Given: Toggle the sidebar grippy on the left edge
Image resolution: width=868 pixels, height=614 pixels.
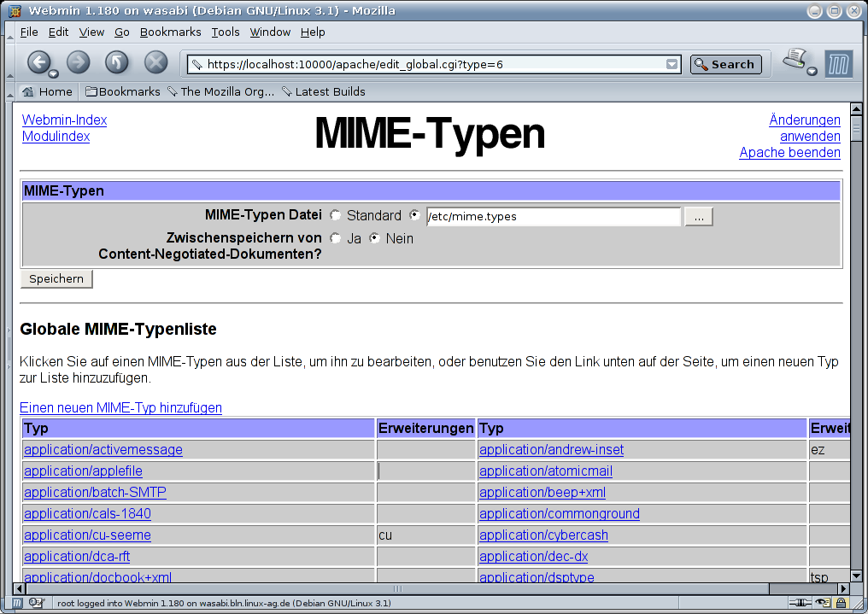Looking at the screenshot, I should (x=9, y=348).
